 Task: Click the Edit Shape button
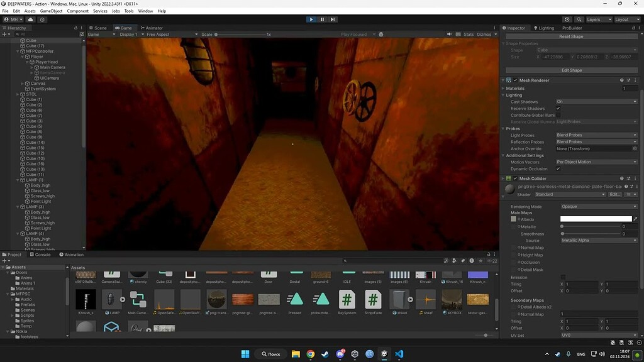570,69
